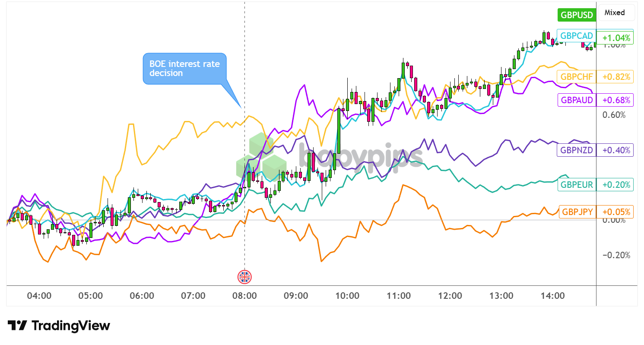
Task: Select the purple GBPAUD pair label
Action: [577, 100]
